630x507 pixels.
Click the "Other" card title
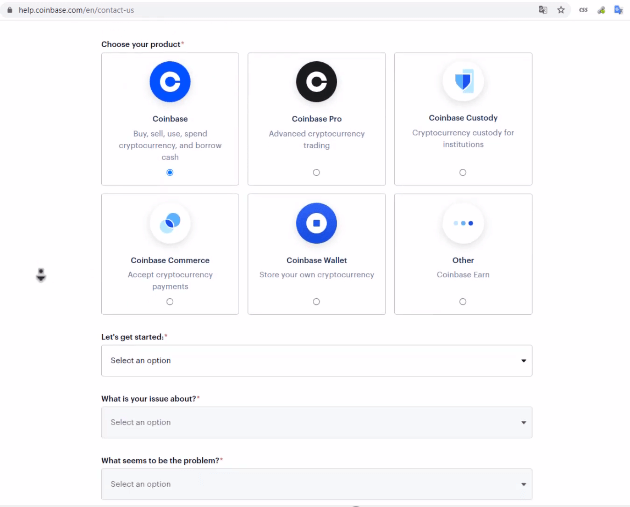coord(463,260)
